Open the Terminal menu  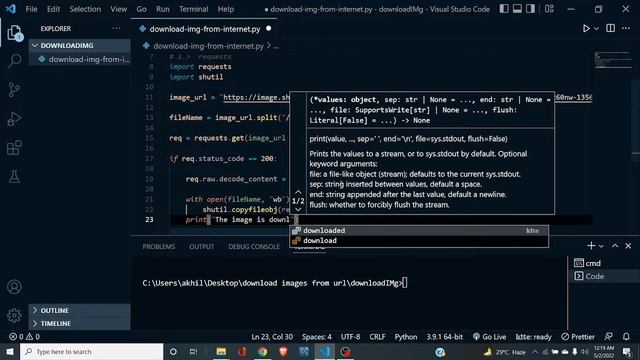193,9
